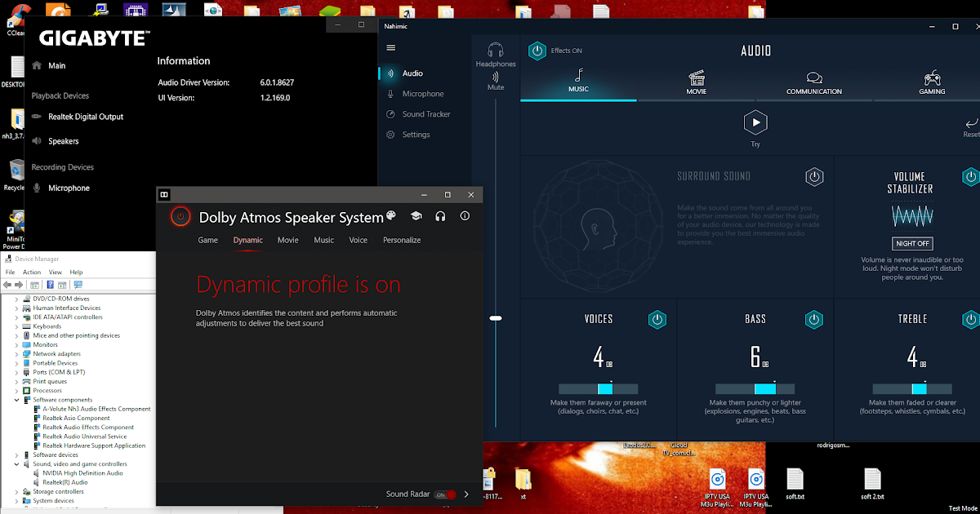The width and height of the screenshot is (980, 514).
Task: Select the GAMING audio profile
Action: point(932,82)
